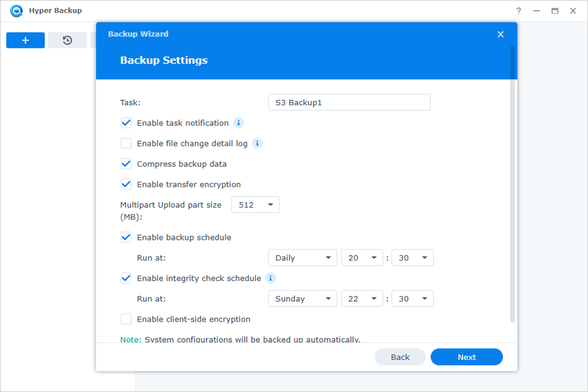Open the Hyper Backup help question mark
Viewport: 588px width, 392px height.
click(518, 11)
